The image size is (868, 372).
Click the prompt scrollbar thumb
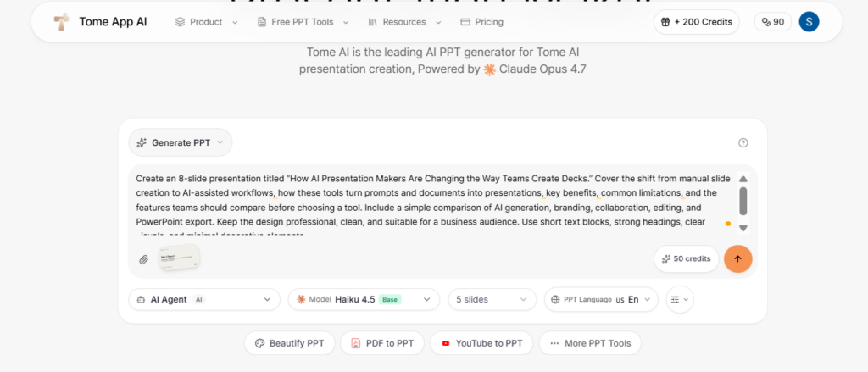pos(743,202)
